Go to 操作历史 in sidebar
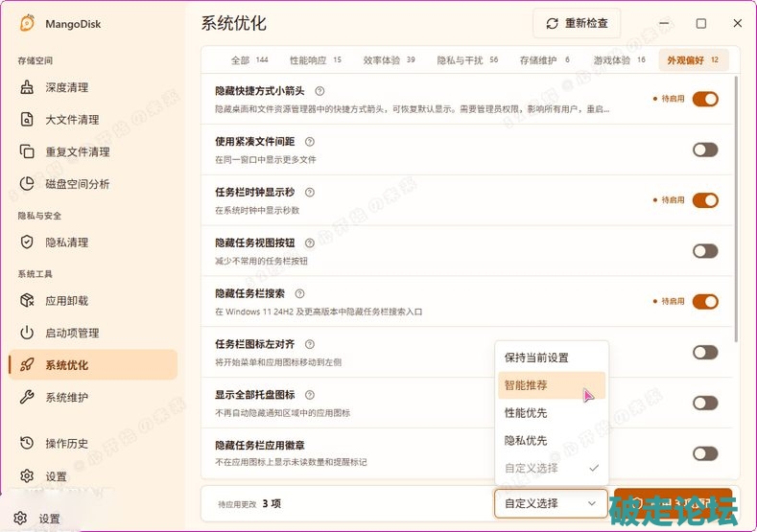757x532 pixels. pos(93,443)
